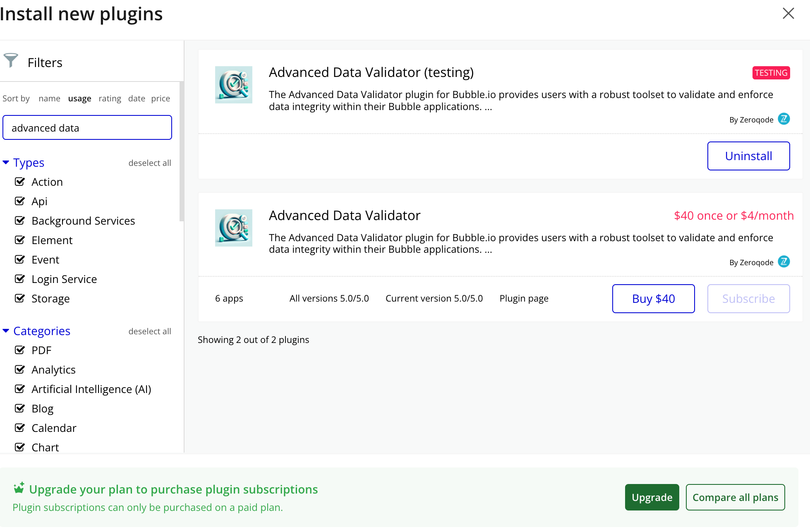Click 'By Zeroqode' on testing plugin

751,120
